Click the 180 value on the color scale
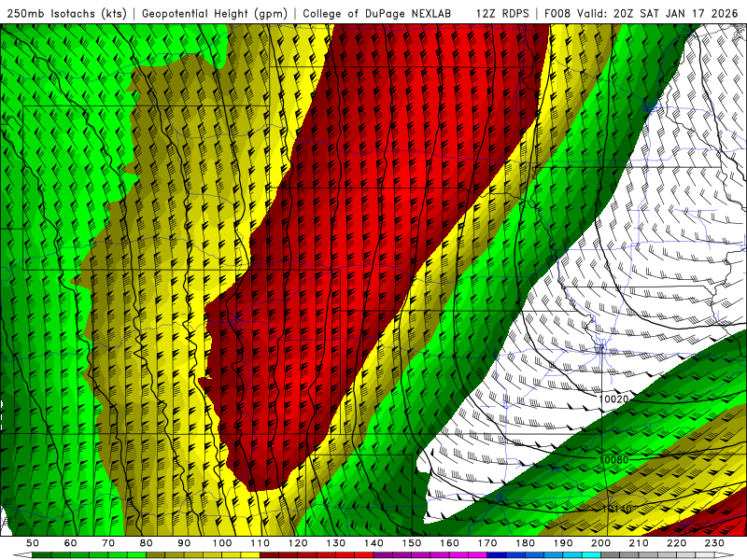747x560 pixels. [525, 543]
